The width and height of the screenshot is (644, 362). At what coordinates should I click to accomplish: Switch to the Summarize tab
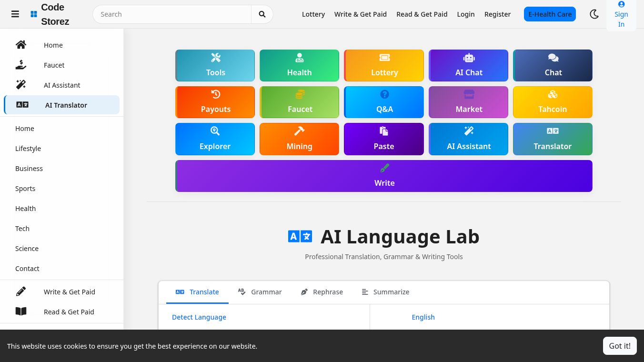tap(385, 292)
